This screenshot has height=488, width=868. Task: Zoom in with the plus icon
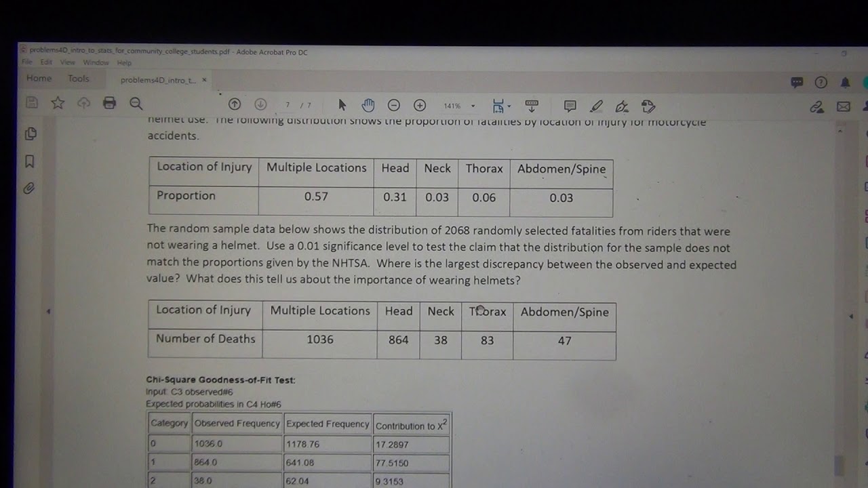[420, 106]
